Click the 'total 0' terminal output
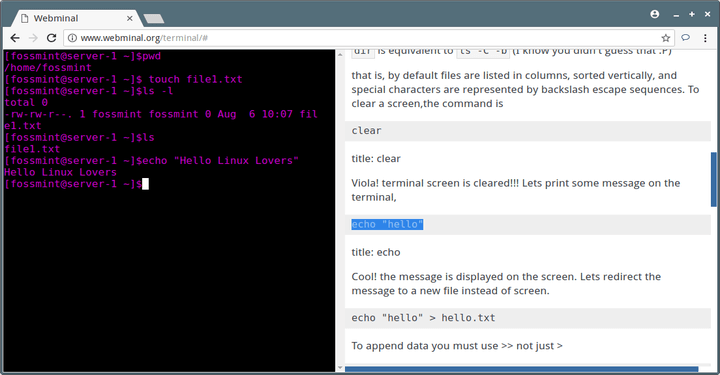This screenshot has width=720, height=375. point(26,102)
